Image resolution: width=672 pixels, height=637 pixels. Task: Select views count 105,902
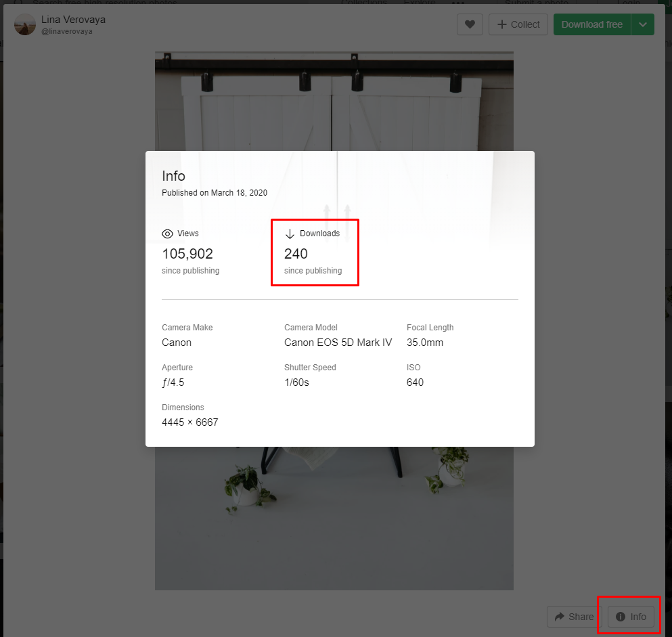pos(187,254)
